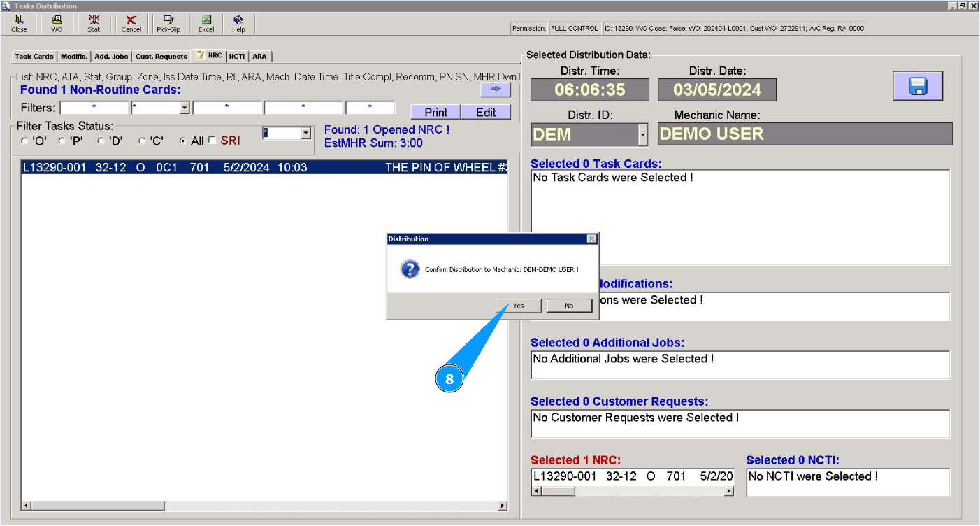Viewport: 980px width, 526px height.
Task: Click the Close toolbar icon
Action: pos(20,24)
